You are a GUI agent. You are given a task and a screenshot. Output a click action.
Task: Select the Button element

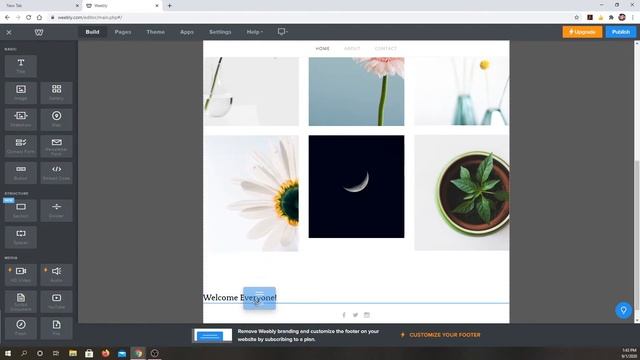[x=21, y=173]
